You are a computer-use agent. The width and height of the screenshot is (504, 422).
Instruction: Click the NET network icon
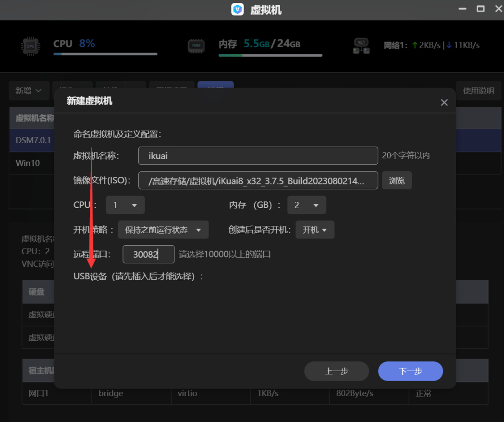pos(361,46)
